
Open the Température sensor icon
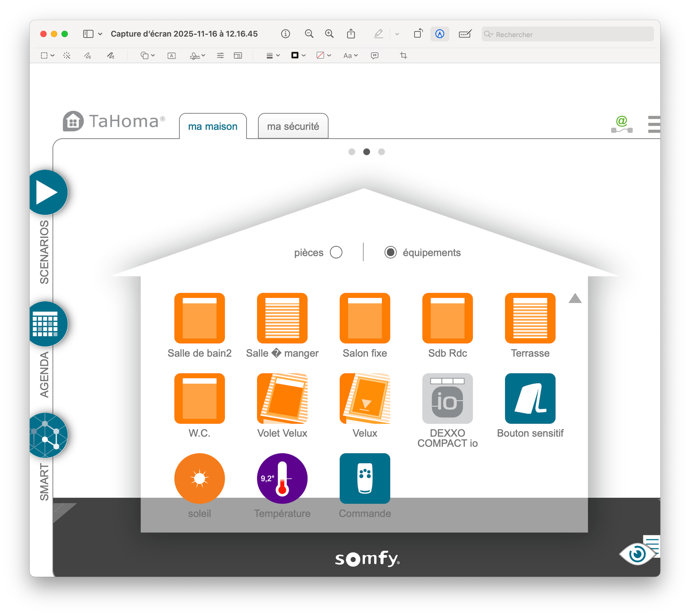coord(282,478)
